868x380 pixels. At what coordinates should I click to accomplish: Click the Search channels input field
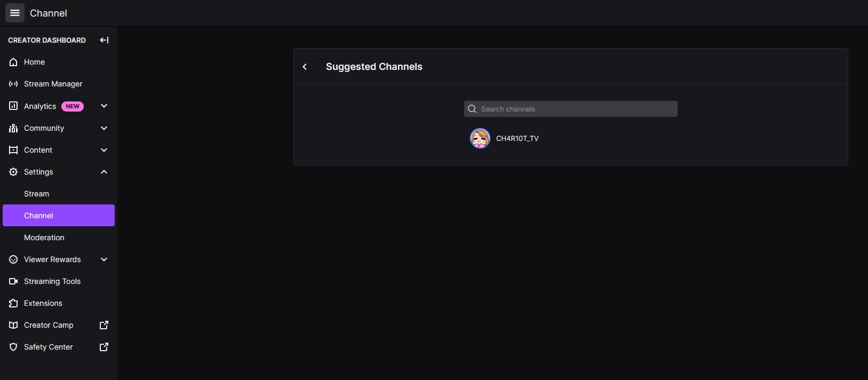[571, 109]
